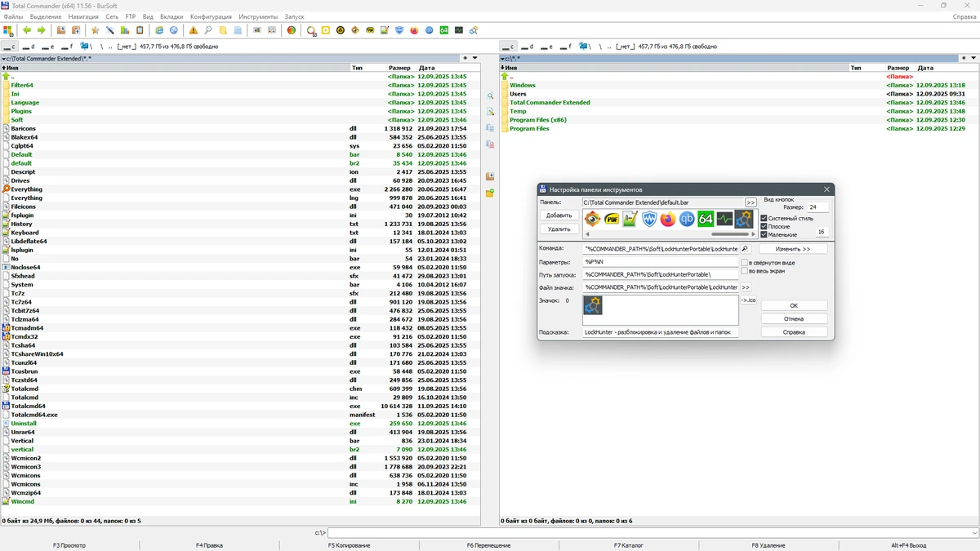Image resolution: width=980 pixels, height=551 pixels.
Task: Open the Конфигурация menu
Action: point(210,16)
